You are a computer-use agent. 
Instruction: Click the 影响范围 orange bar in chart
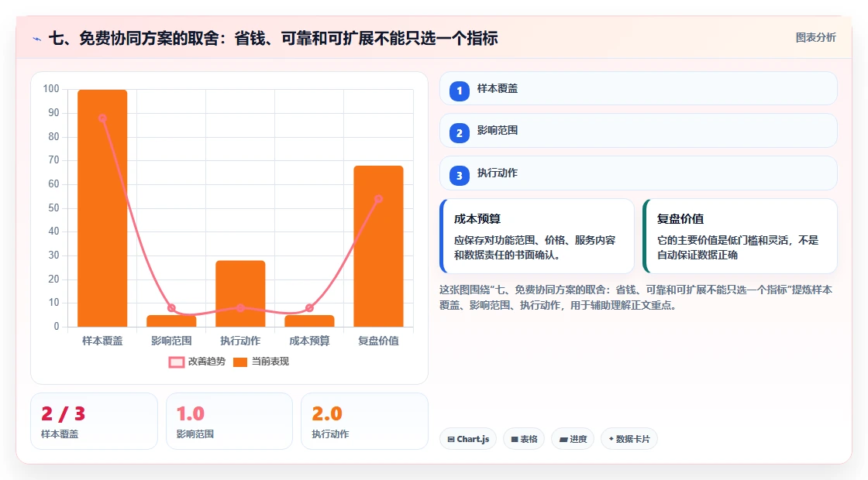tap(171, 321)
